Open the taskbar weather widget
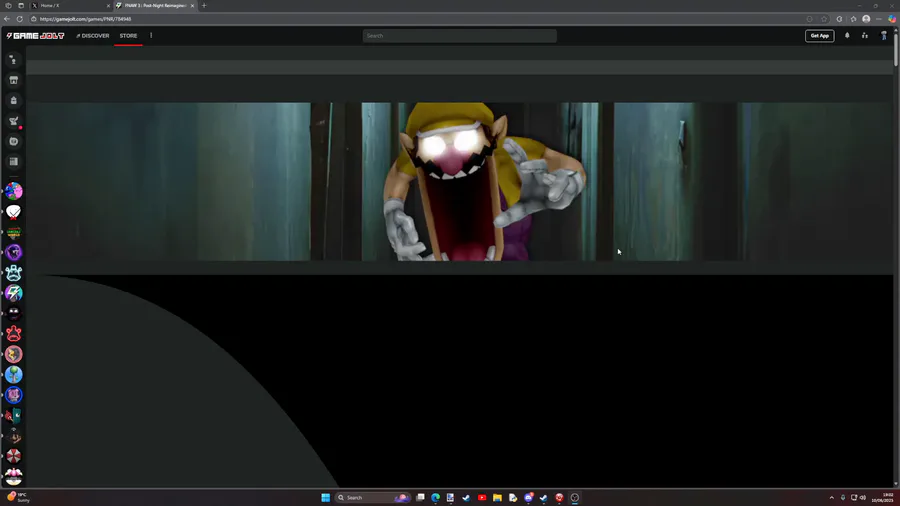This screenshot has width=900, height=506. tap(18, 497)
